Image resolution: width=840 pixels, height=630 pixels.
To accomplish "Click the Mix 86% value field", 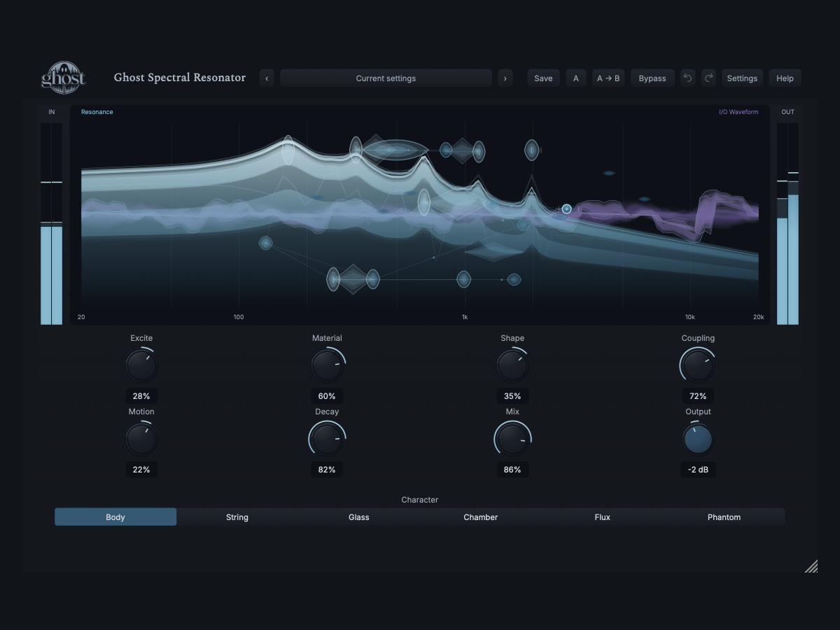I will click(x=512, y=470).
